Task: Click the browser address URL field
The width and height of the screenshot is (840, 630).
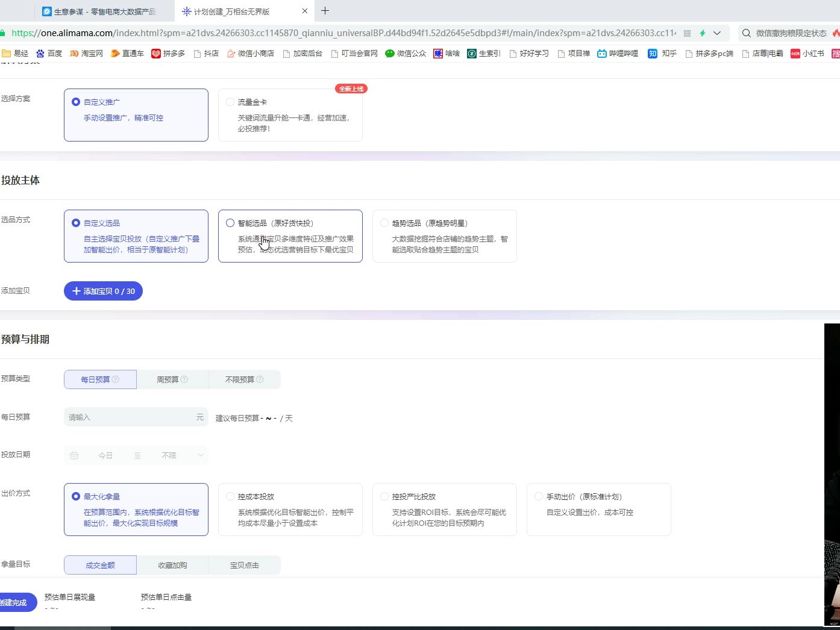Action: 343,33
